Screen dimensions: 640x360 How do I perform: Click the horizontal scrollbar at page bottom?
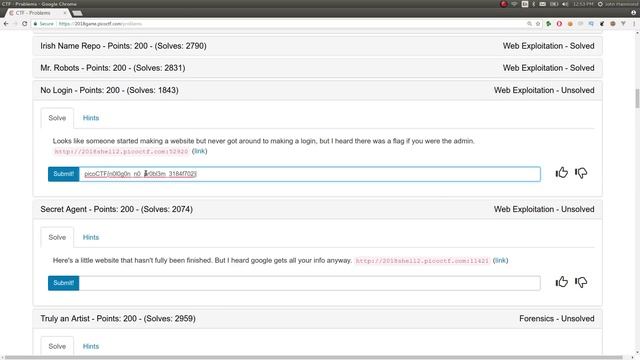(313, 358)
